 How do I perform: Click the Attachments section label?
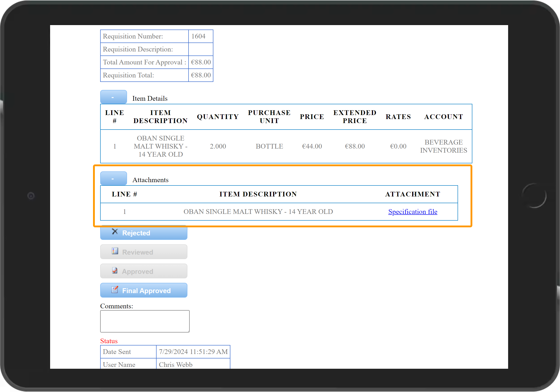tap(151, 180)
